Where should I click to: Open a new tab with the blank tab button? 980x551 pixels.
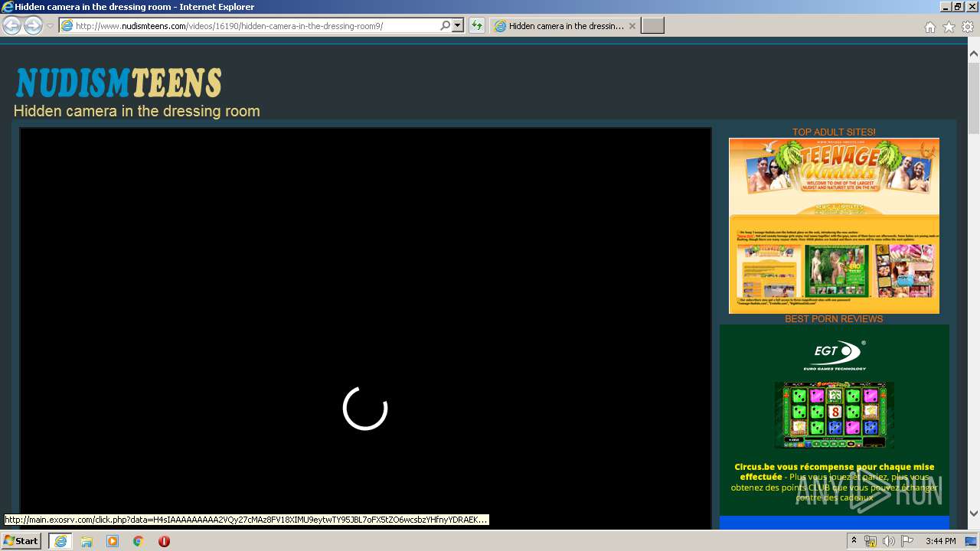tap(652, 26)
